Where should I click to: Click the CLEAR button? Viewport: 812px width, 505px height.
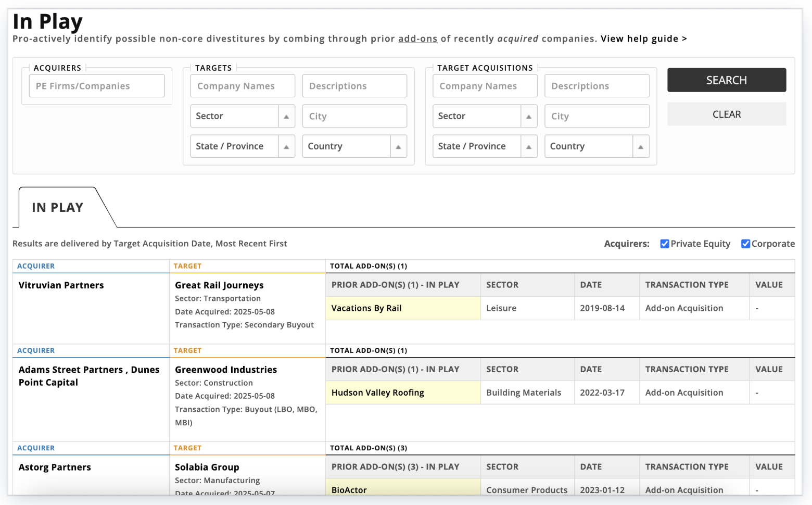(x=726, y=114)
